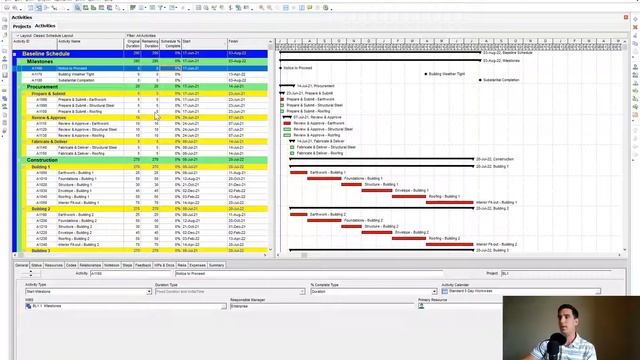Viewport: 640px width, 360px height.
Task: Sort by the Original Duration column header
Action: pyautogui.click(x=132, y=44)
